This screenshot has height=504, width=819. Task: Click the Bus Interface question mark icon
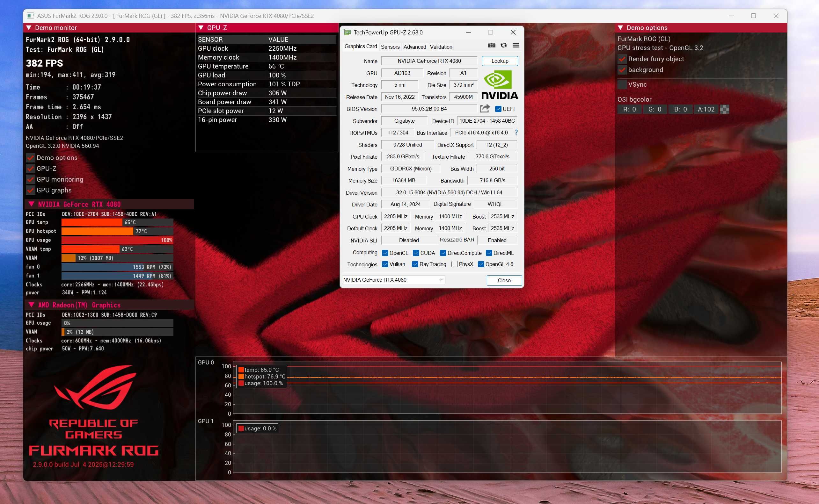[x=516, y=132]
